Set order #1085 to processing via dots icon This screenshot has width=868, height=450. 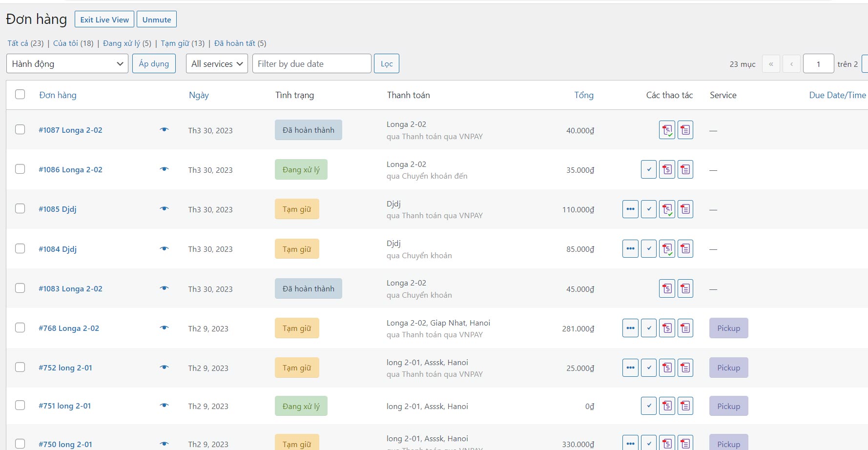click(630, 209)
